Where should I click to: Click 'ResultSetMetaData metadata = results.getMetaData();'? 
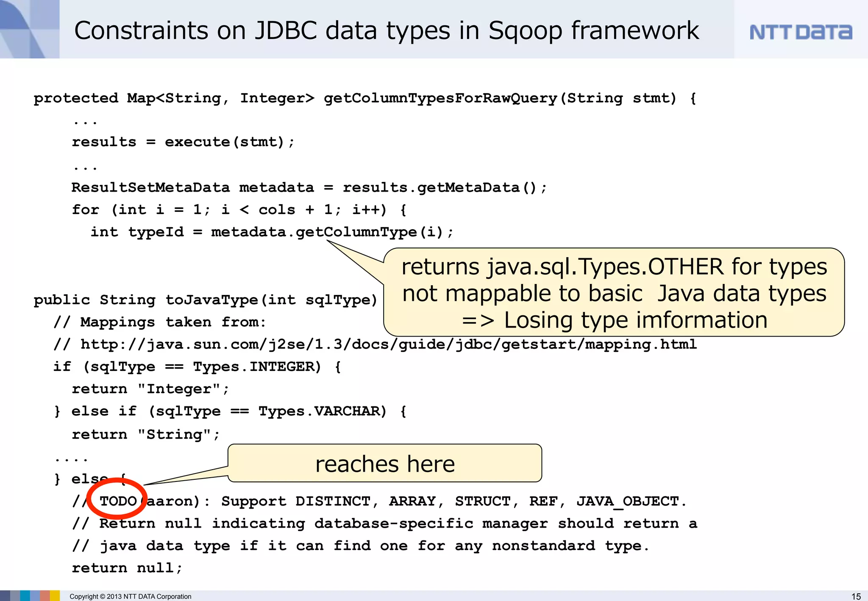(309, 187)
